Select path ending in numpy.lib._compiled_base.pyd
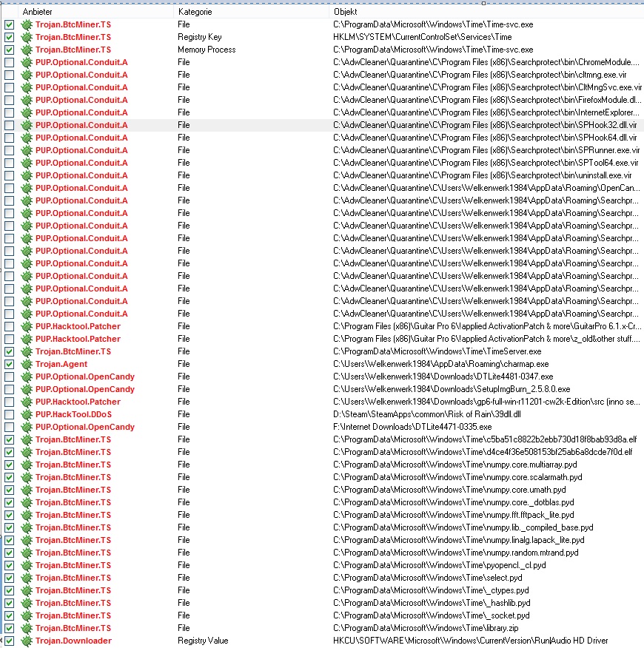 click(463, 527)
